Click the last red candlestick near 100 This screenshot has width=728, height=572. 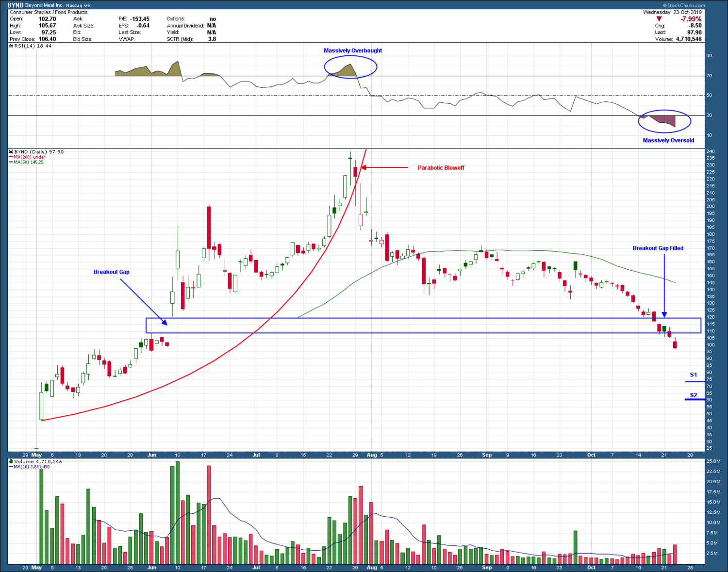pyautogui.click(x=675, y=344)
